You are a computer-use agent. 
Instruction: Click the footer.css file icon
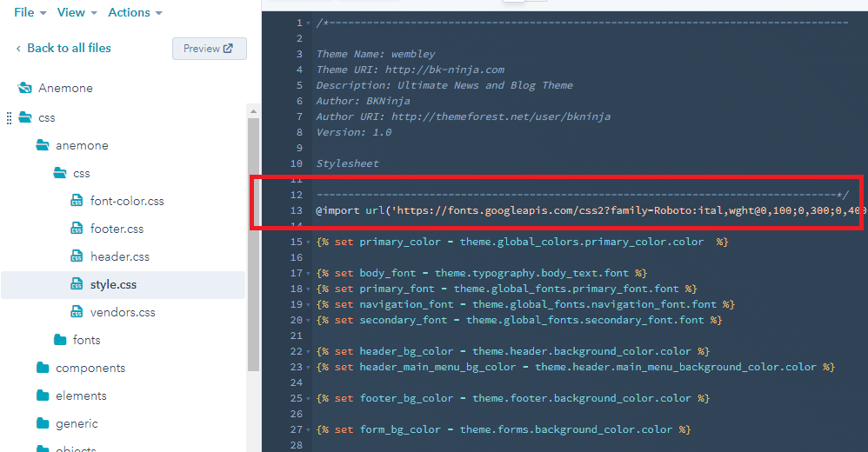click(77, 229)
